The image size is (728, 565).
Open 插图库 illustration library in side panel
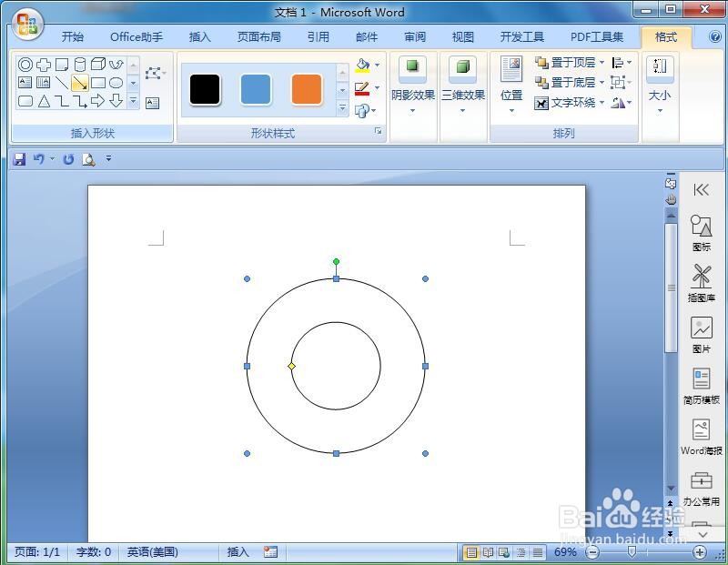(701, 283)
